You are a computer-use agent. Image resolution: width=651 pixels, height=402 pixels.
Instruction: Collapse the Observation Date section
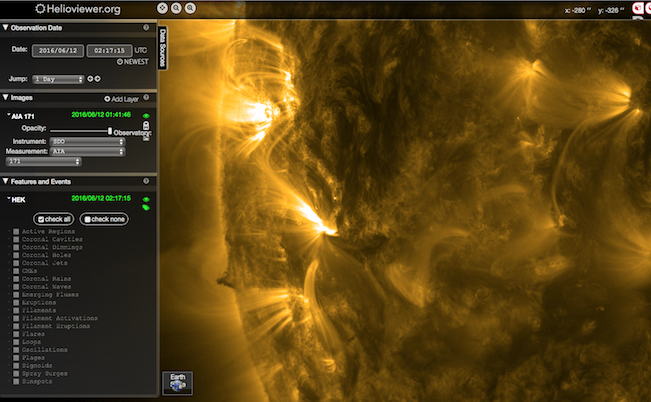[x=5, y=27]
